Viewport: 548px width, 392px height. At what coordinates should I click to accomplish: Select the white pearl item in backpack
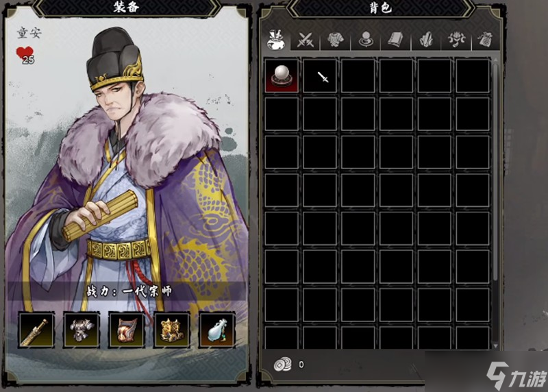[x=282, y=75]
